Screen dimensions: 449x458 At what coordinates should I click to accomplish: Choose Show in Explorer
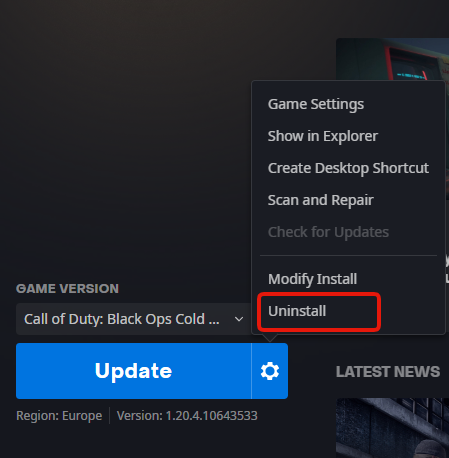point(323,136)
